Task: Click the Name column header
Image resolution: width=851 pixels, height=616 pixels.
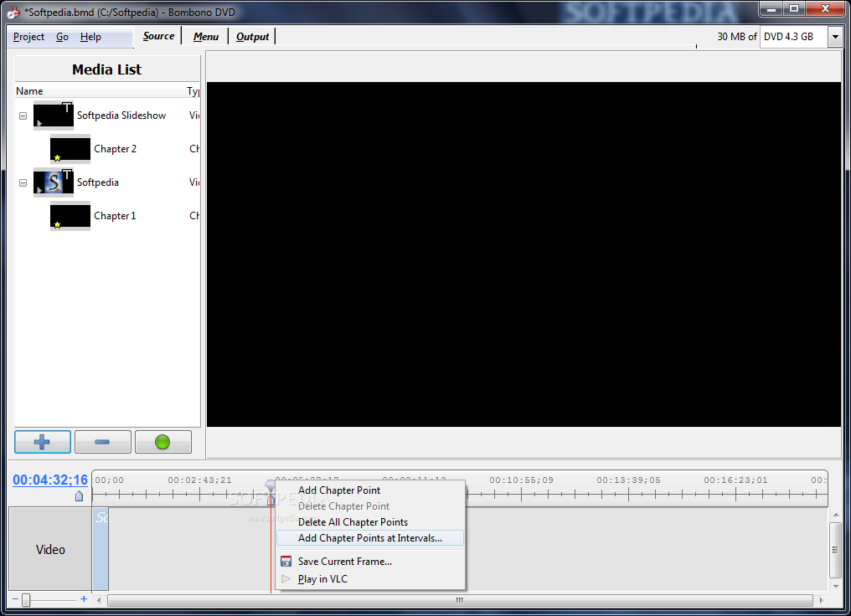Action: (x=100, y=91)
